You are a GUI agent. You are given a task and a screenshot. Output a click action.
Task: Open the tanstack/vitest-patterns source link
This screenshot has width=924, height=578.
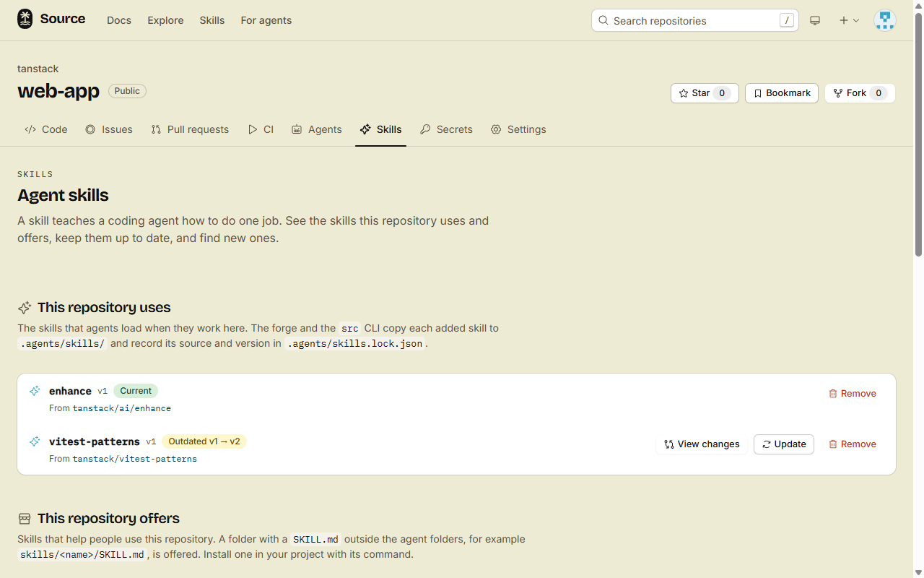coord(135,459)
